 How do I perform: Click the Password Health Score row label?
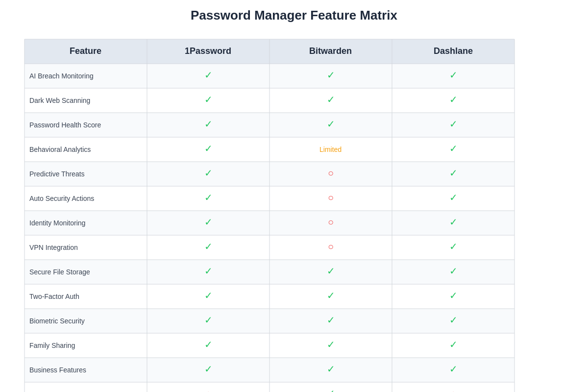[65, 125]
